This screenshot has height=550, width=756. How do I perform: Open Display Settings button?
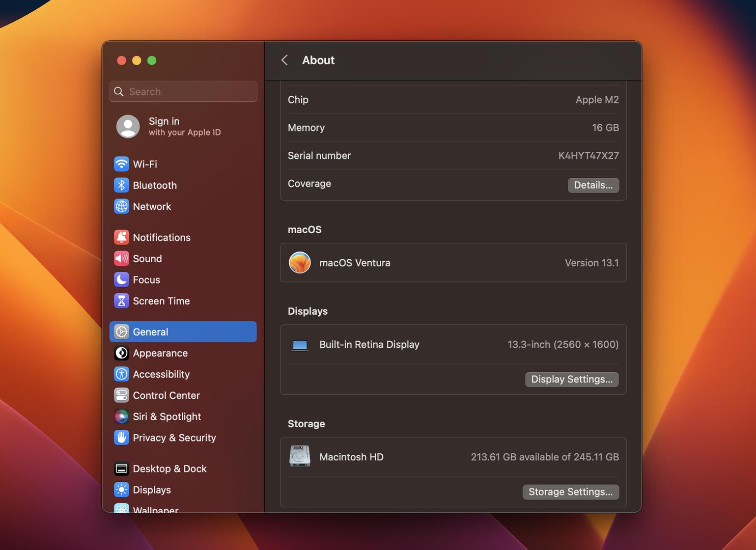tap(572, 379)
